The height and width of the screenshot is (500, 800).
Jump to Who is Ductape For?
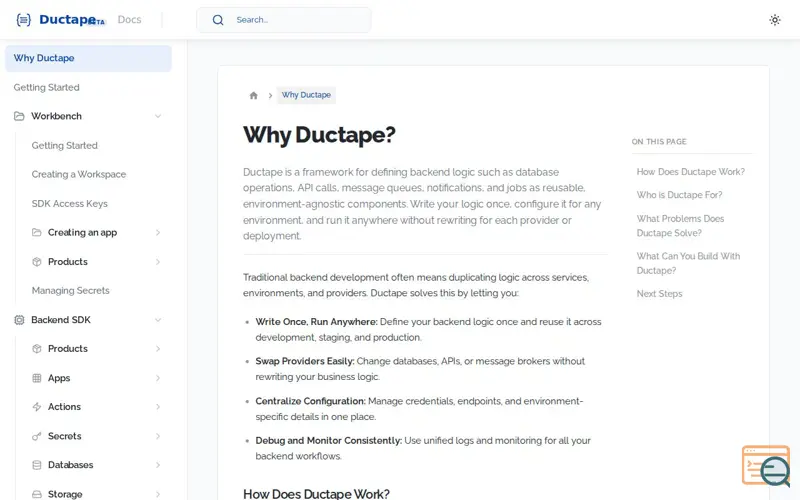pos(679,195)
